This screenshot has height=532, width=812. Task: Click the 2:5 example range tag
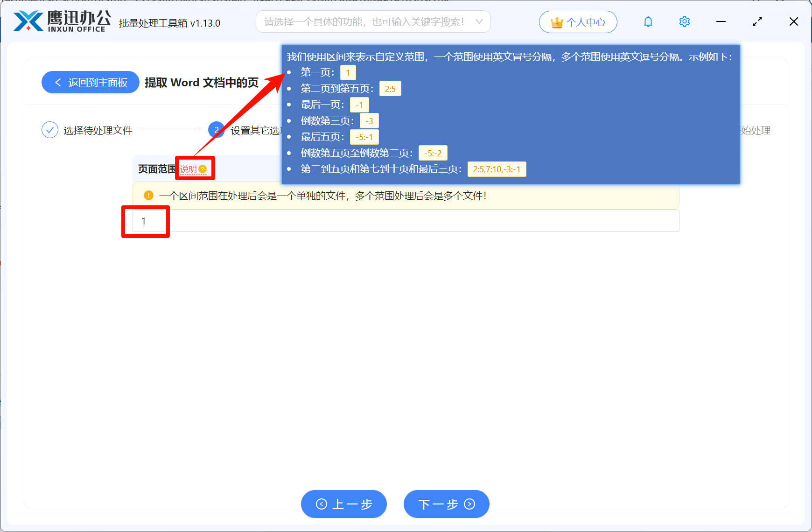(x=390, y=88)
